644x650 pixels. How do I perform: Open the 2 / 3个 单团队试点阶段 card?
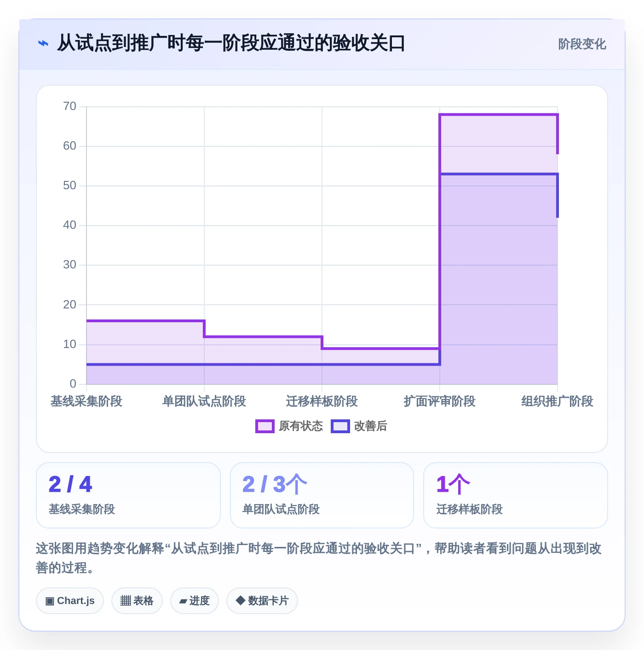[322, 495]
